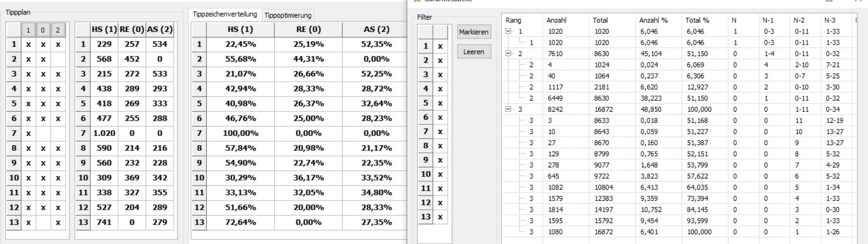The height and width of the screenshot is (244, 868).
Task: Collapse the Rang 1 tree node
Action: click(x=508, y=31)
